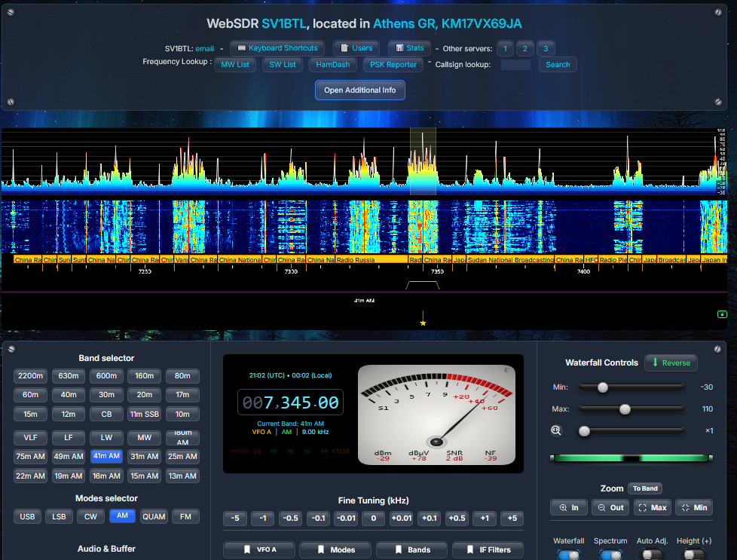Select the 2200m band
737x560 pixels.
click(x=31, y=375)
